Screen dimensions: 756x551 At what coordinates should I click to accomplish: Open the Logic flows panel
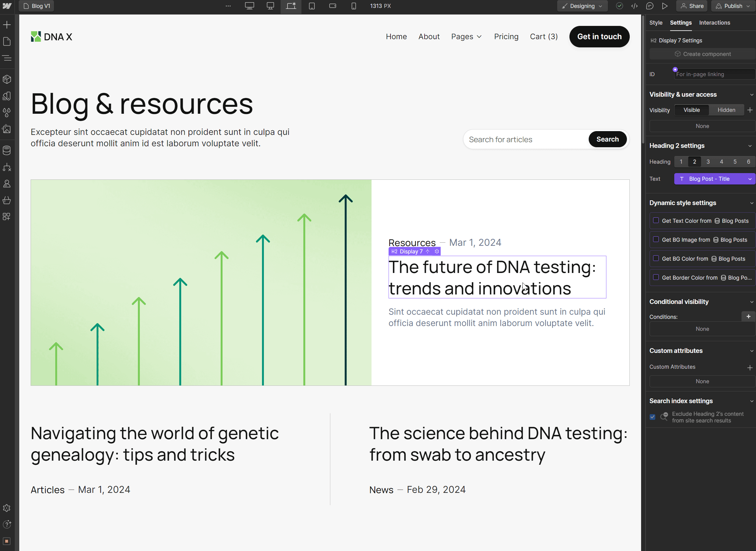[x=7, y=167]
